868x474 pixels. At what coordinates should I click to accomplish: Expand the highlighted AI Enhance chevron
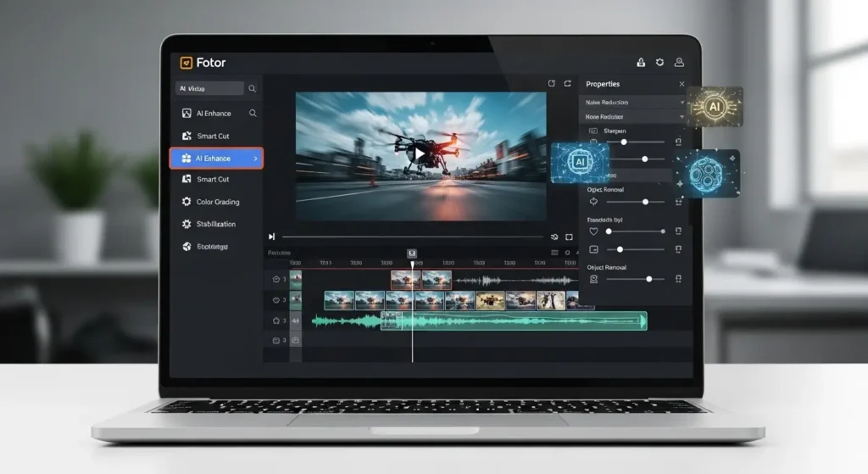coord(255,159)
